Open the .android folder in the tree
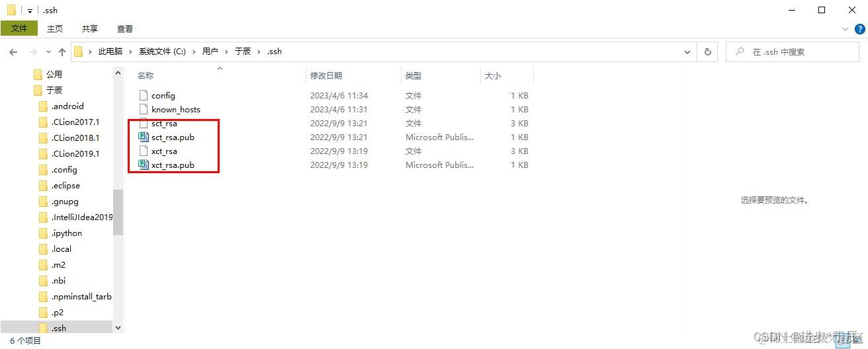Viewport: 868px width, 349px height. [x=68, y=106]
